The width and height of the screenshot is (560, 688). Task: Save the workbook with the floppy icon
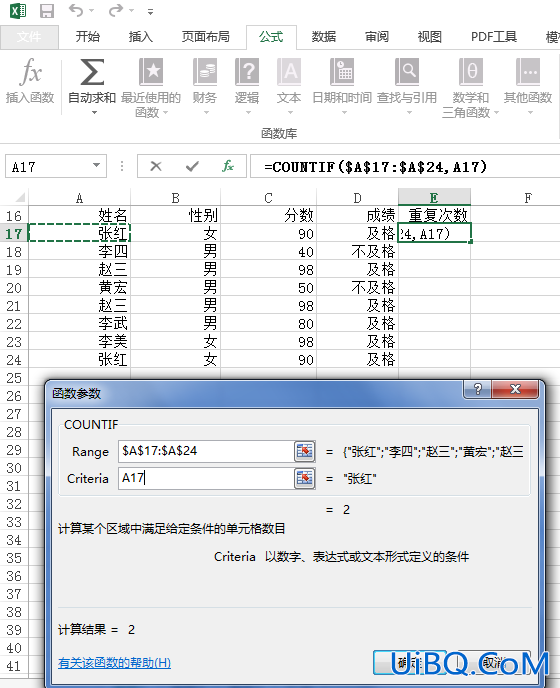pyautogui.click(x=47, y=11)
